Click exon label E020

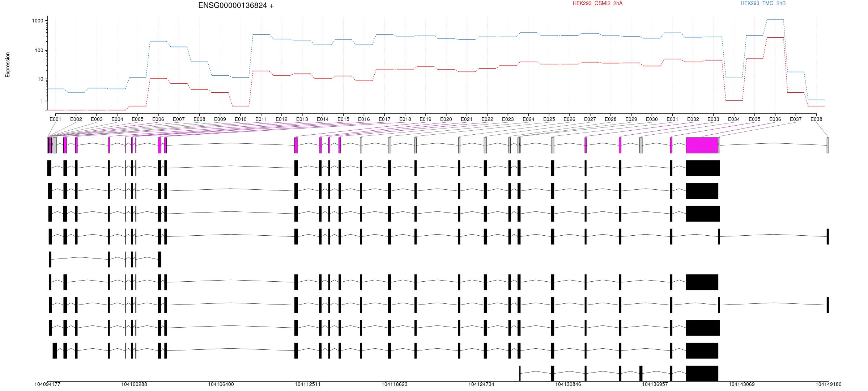pyautogui.click(x=446, y=119)
